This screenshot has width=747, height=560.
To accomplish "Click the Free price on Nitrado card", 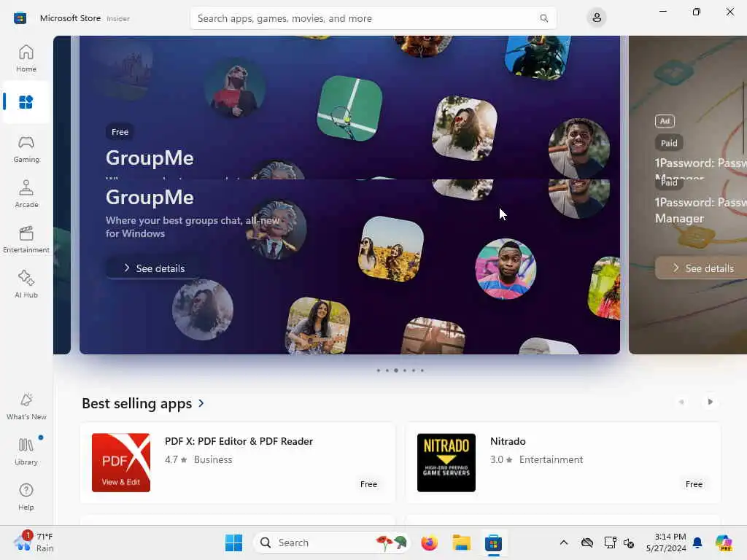I will [694, 484].
